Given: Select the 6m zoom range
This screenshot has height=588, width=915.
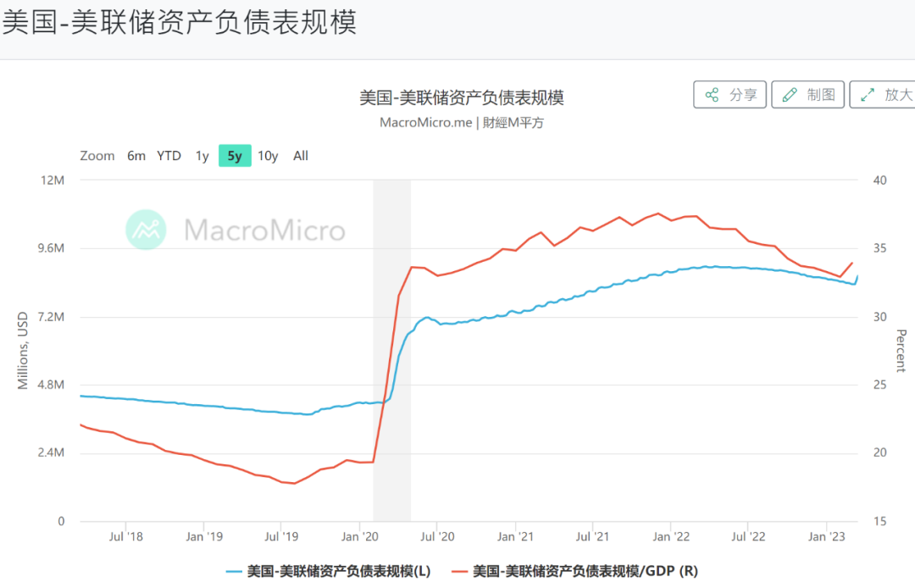Looking at the screenshot, I should coord(136,156).
